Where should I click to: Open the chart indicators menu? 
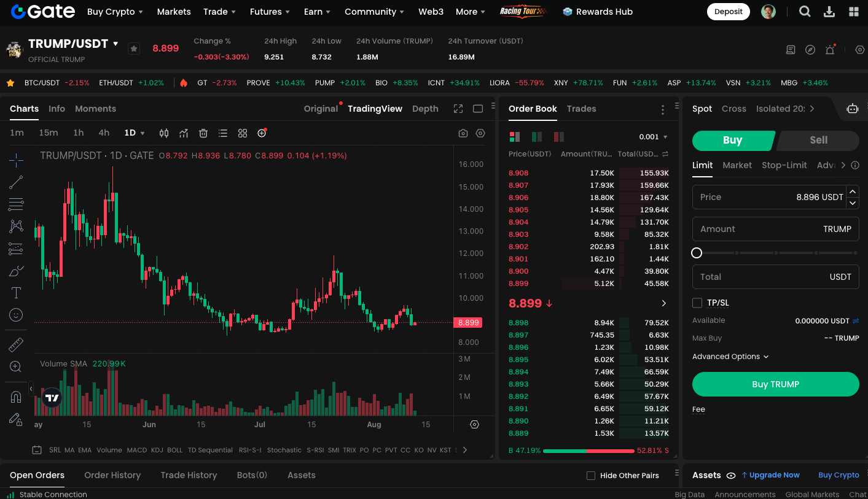click(x=184, y=133)
